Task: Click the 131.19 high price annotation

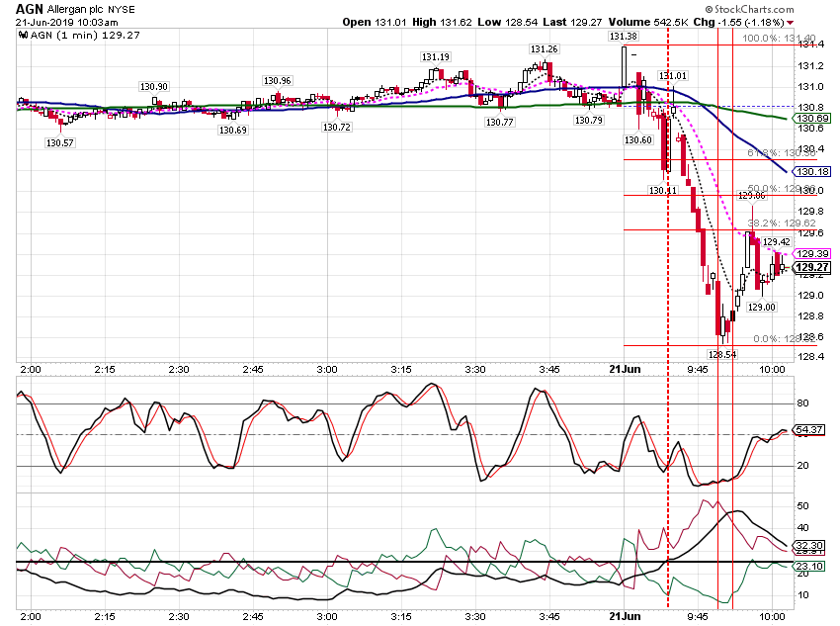Action: click(x=436, y=57)
